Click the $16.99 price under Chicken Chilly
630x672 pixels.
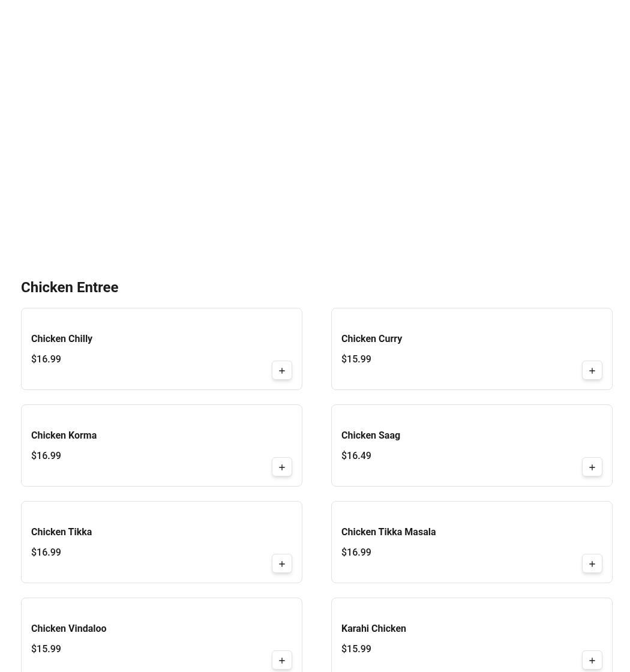click(x=46, y=359)
